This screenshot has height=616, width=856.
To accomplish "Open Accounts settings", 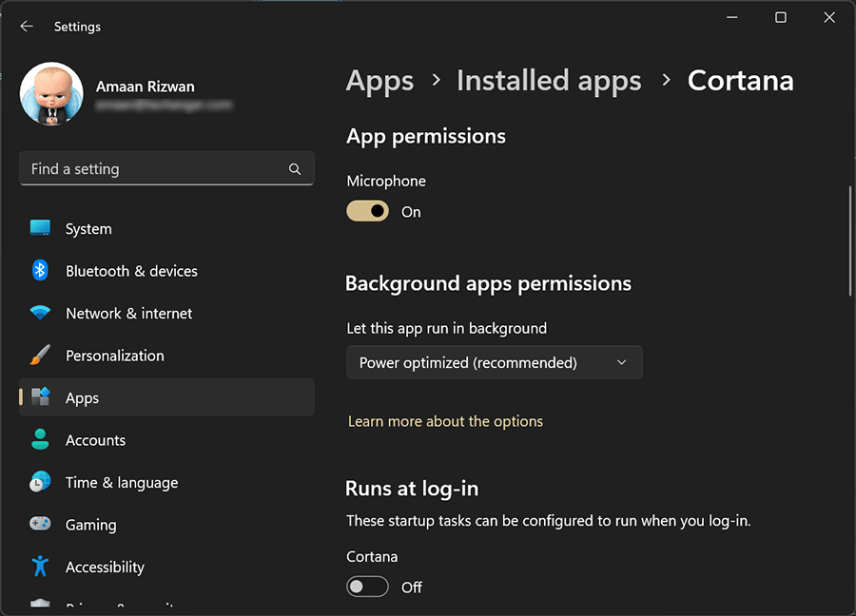I will (x=166, y=440).
